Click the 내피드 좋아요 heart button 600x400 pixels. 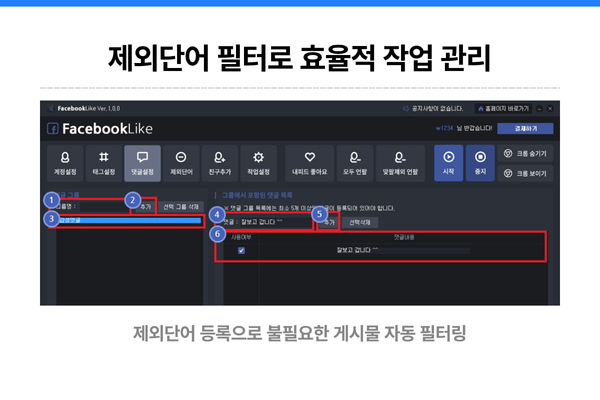(x=310, y=163)
